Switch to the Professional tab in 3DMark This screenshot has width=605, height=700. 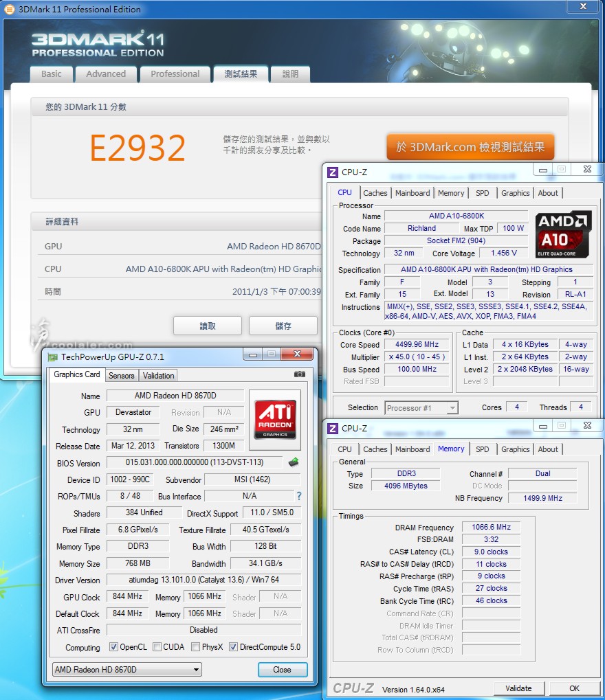coord(175,74)
